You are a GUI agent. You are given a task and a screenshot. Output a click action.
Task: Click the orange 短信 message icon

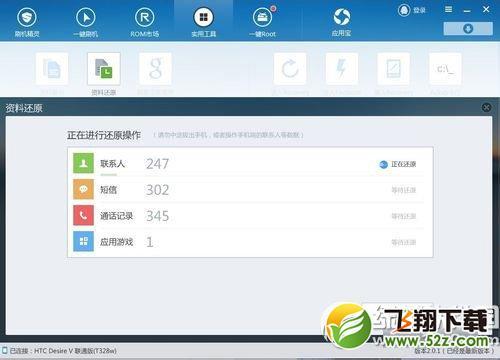[x=83, y=189]
